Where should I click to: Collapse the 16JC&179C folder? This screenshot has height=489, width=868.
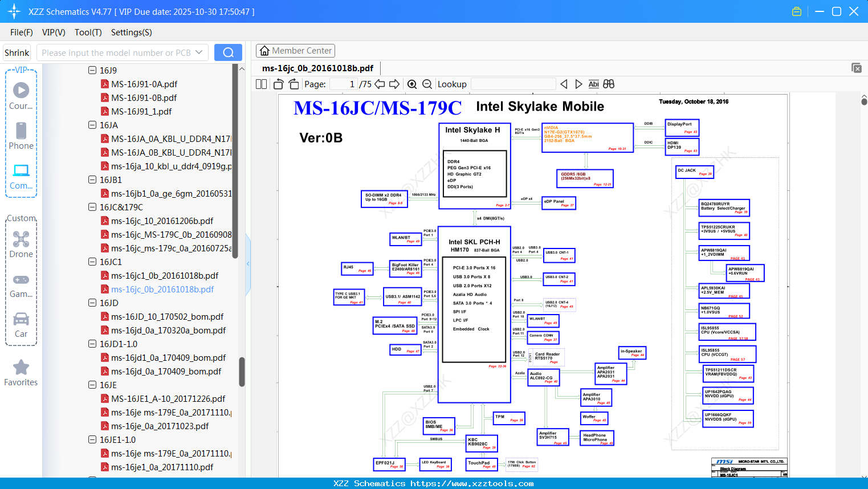[92, 207]
